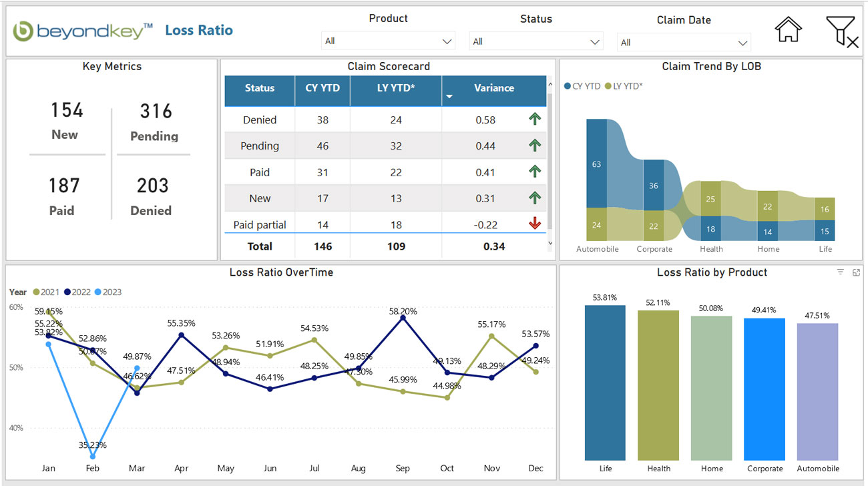The height and width of the screenshot is (486, 868).
Task: Open focus mode icon on Loss Ratio by Product
Action: coord(856,272)
